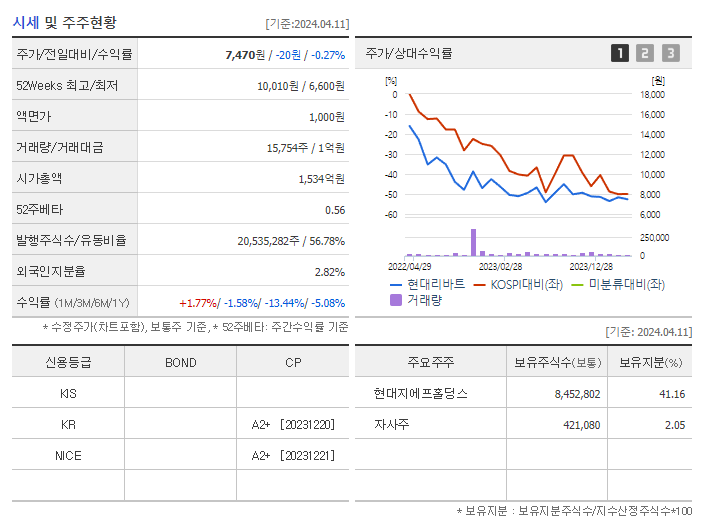Click the 2023/12/28 chart date label

click(x=591, y=266)
